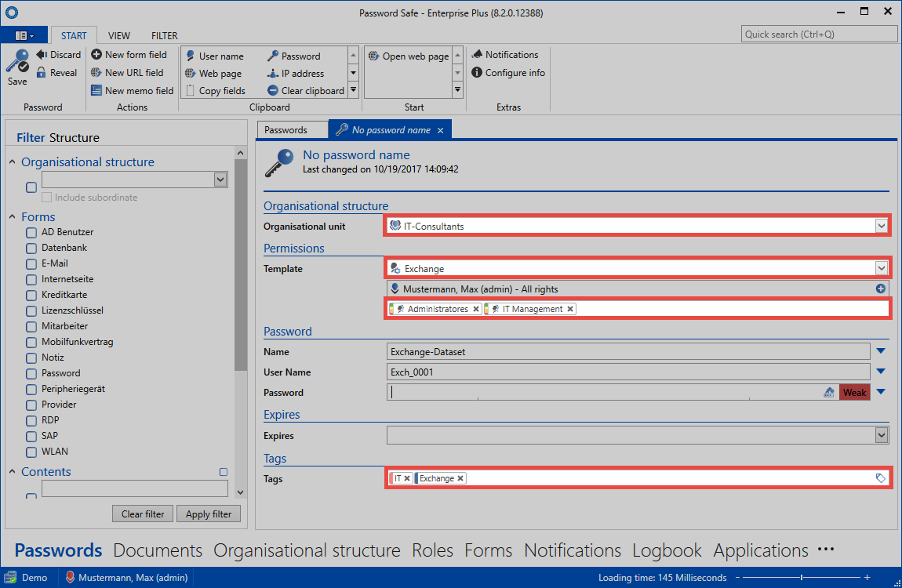Click into the Name field Exchange-Dataset
Image resolution: width=902 pixels, height=588 pixels.
(628, 351)
